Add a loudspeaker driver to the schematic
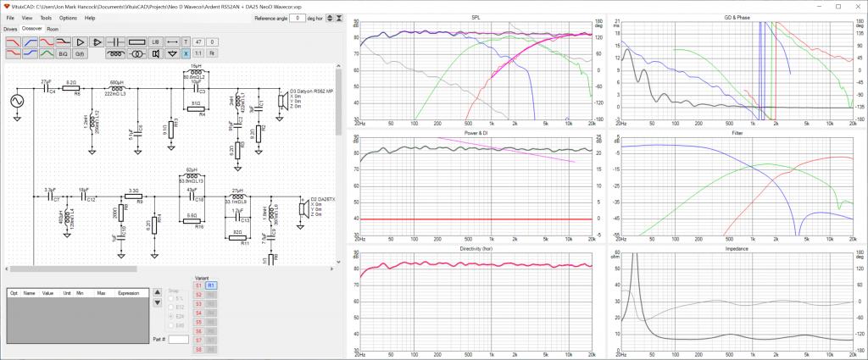 tap(156, 53)
